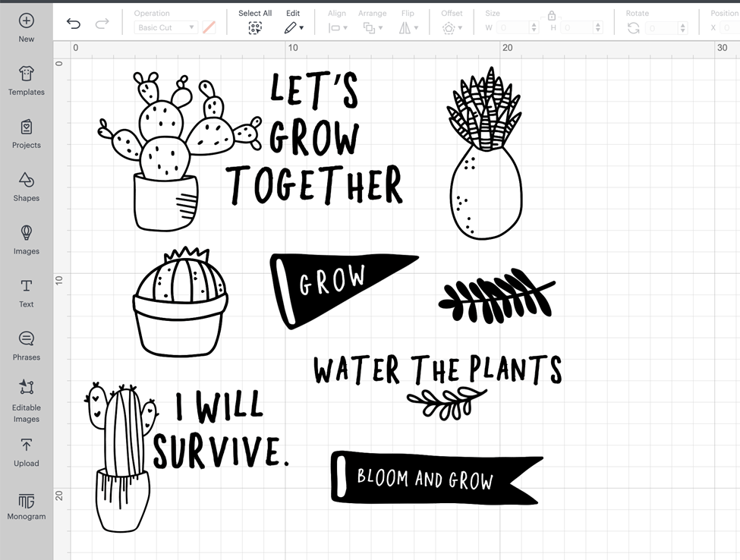Start a New project
Viewport: 740px width, 560px height.
pyautogui.click(x=27, y=27)
